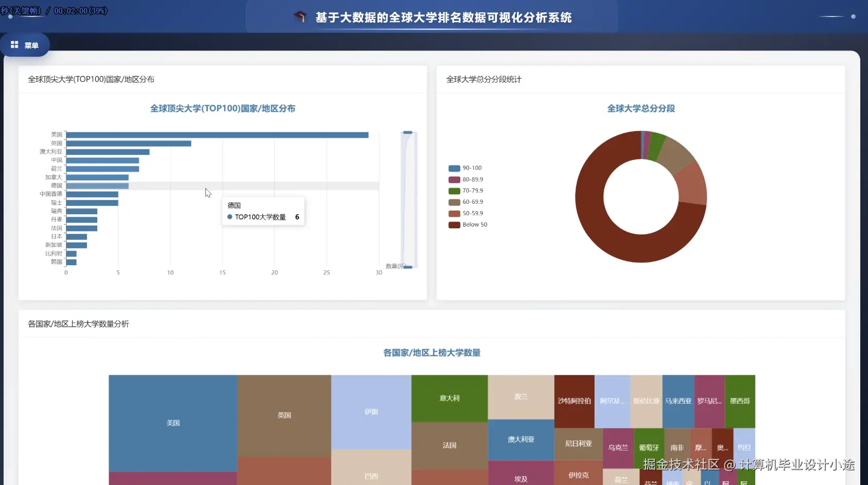Click the 美国 bar in TOP100 chart
This screenshot has height=485, width=868.
217,135
